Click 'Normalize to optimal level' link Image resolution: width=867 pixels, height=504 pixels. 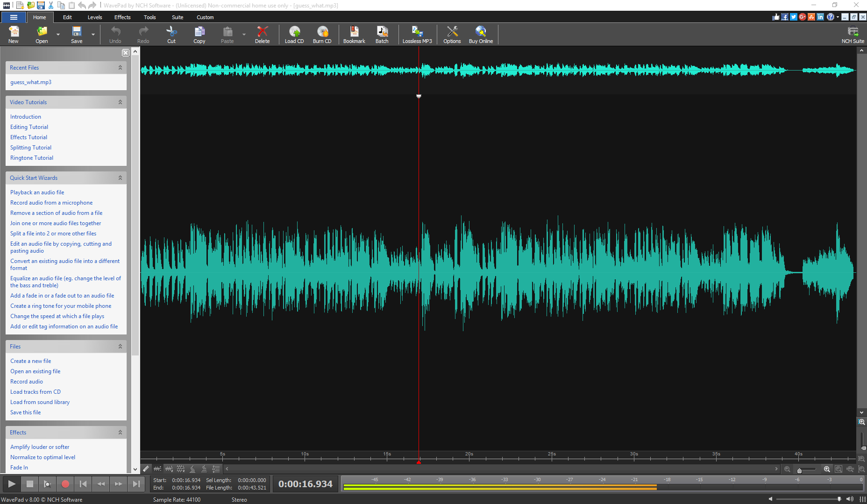(x=43, y=457)
